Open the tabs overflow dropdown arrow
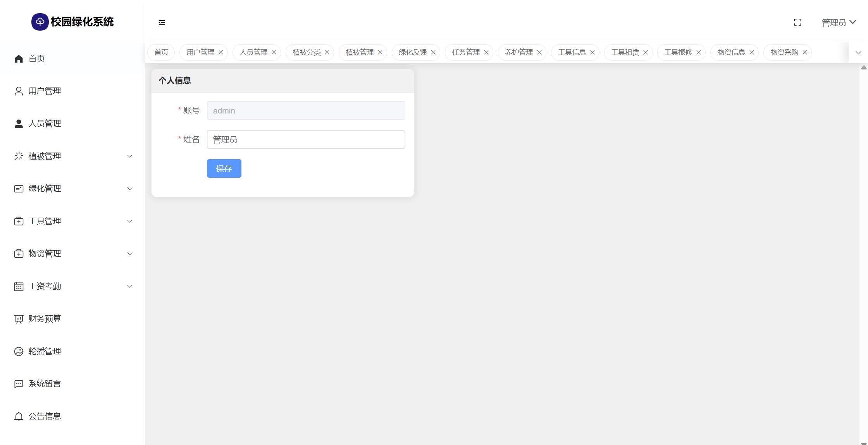 pyautogui.click(x=858, y=52)
